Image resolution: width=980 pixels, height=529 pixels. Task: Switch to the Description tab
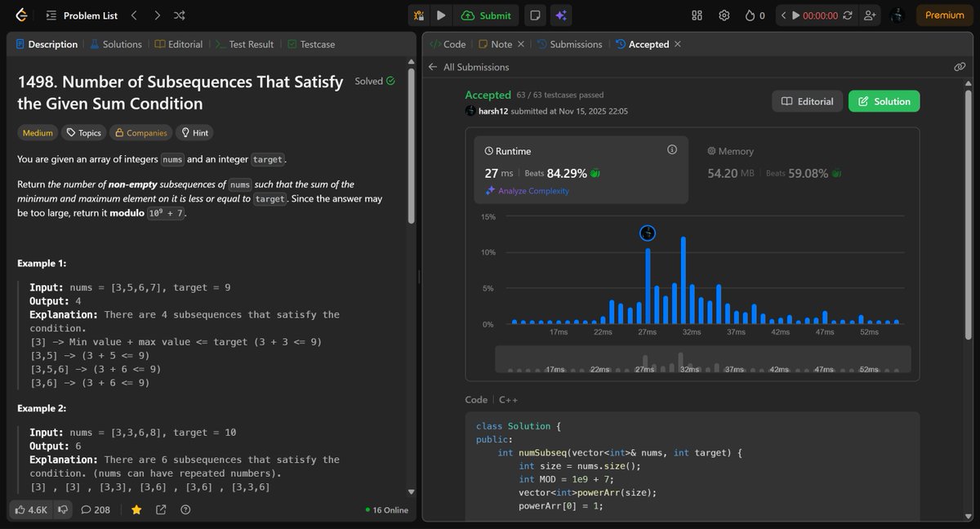pyautogui.click(x=46, y=44)
